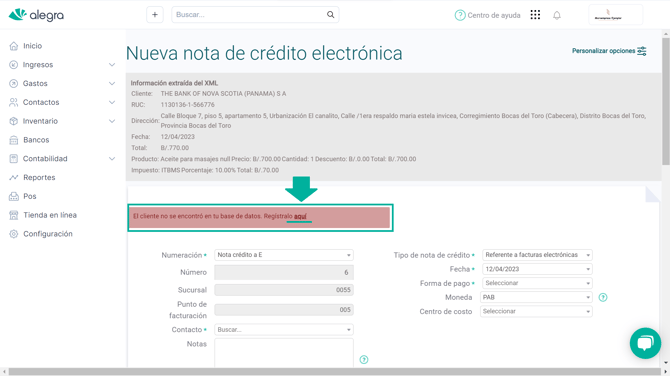Open the Forma de pago dropdown
Image resolution: width=670 pixels, height=376 pixels.
537,283
